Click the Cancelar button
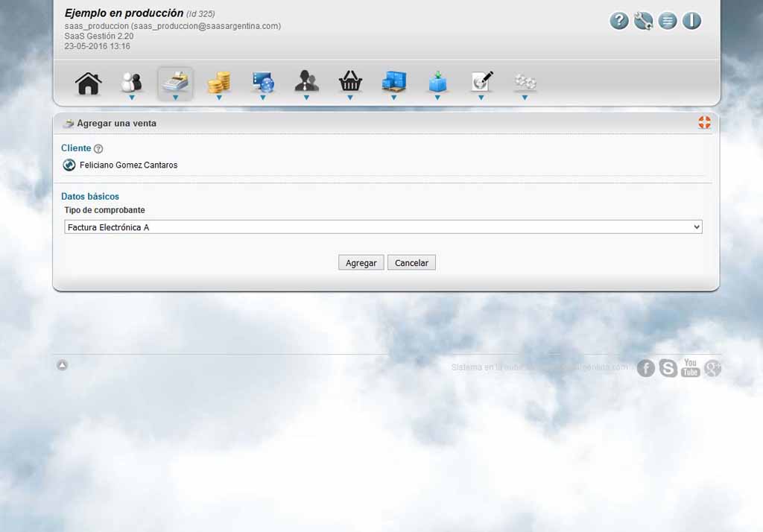Viewport: 763px width, 532px height. [x=411, y=263]
